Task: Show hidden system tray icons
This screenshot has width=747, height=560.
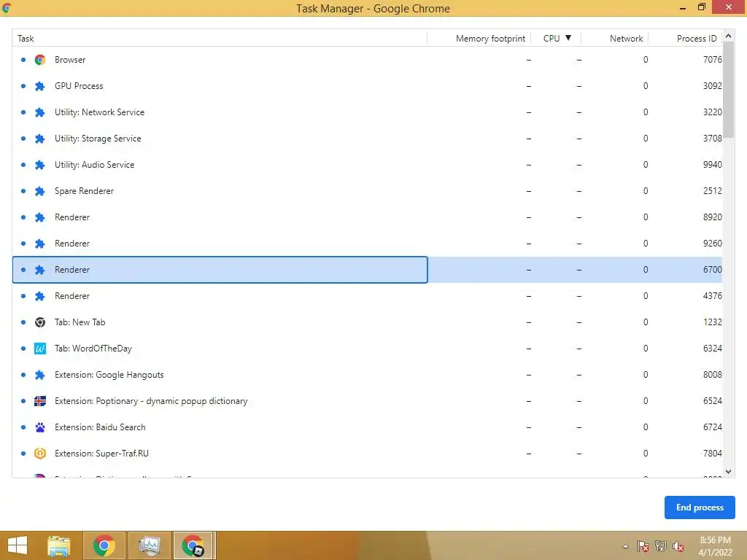Action: click(x=625, y=546)
